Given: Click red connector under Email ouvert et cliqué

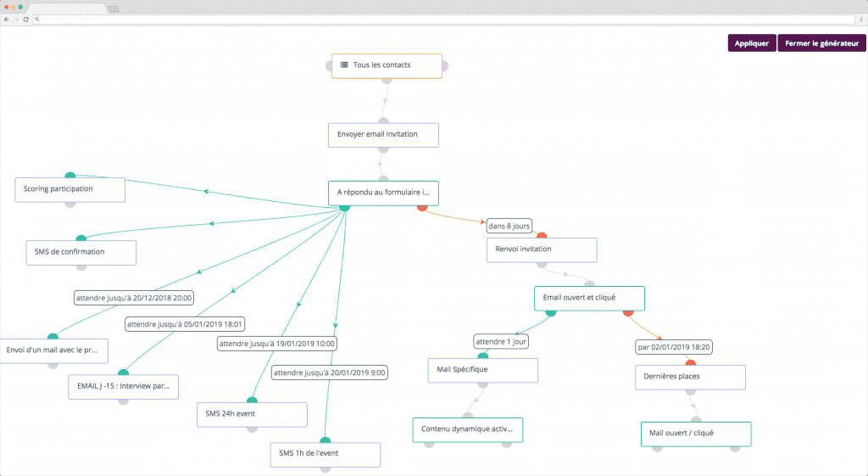Looking at the screenshot, I should pos(628,312).
